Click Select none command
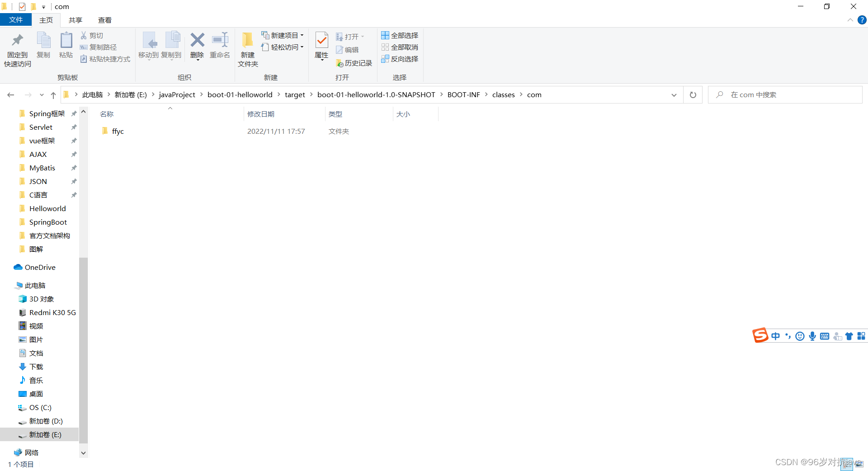Image resolution: width=868 pixels, height=471 pixels. (x=400, y=47)
